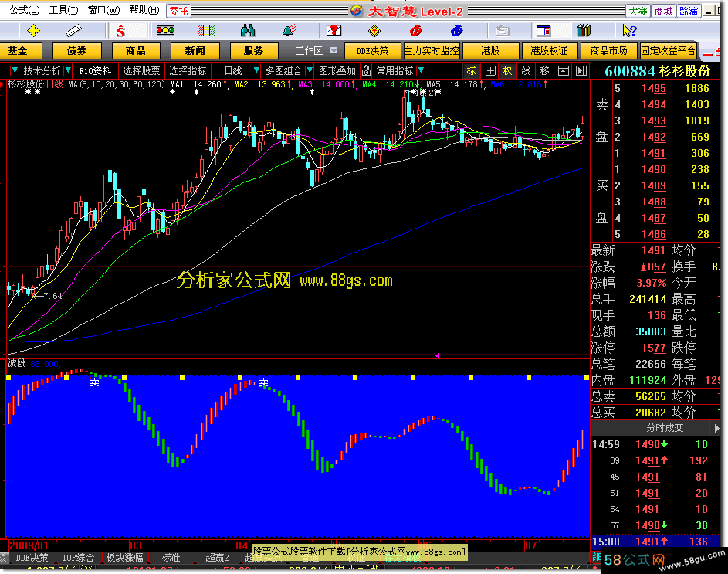
Task: Toggle the 权 rights adjustment button
Action: tap(507, 70)
